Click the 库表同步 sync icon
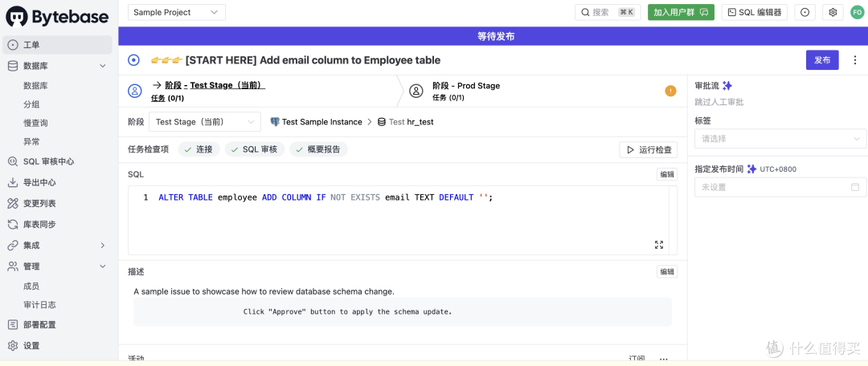868x366 pixels. coord(13,225)
